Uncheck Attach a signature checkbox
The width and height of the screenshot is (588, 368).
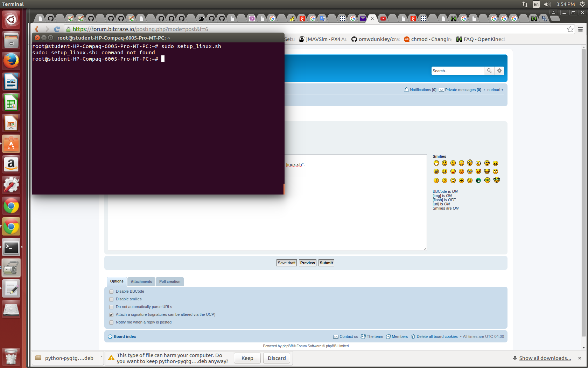111,315
